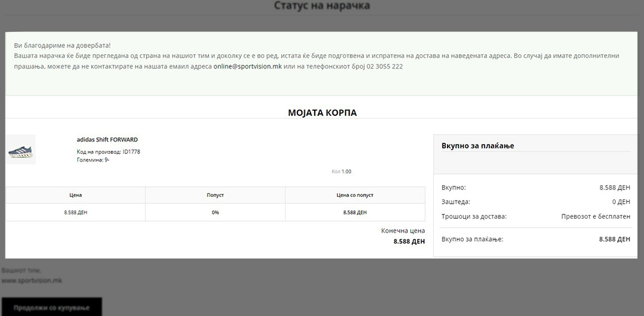Click the Вкупно за плаќање panel heading
Screen dimensions: 644x316
click(478, 146)
